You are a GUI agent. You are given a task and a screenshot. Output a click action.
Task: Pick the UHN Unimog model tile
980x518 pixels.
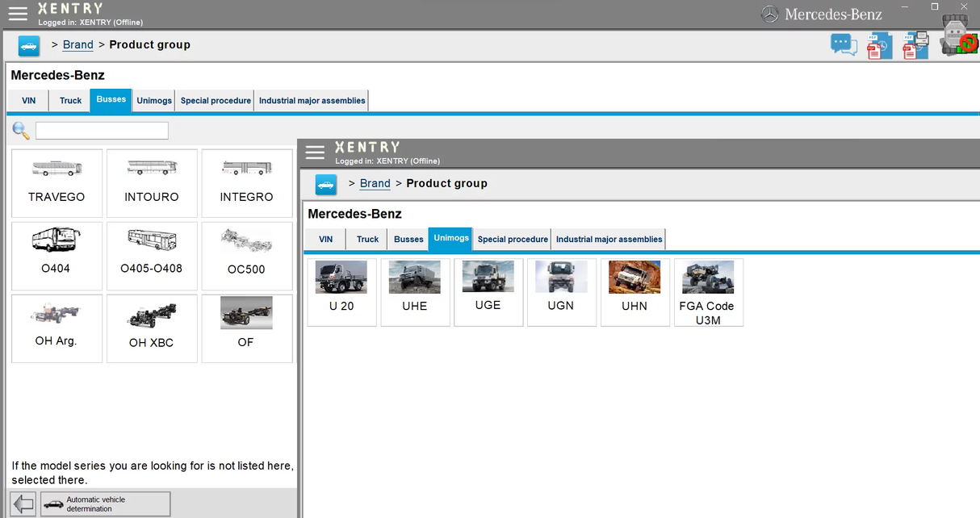click(x=634, y=291)
